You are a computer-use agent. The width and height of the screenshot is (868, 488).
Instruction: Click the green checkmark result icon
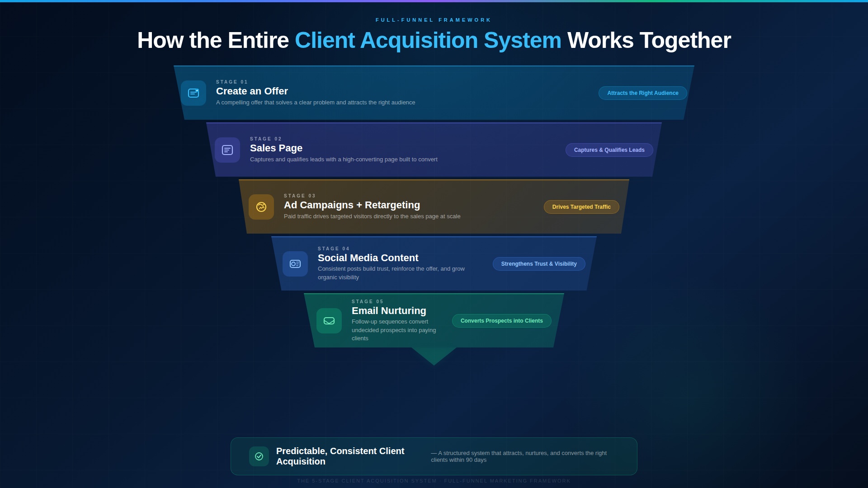(x=259, y=456)
